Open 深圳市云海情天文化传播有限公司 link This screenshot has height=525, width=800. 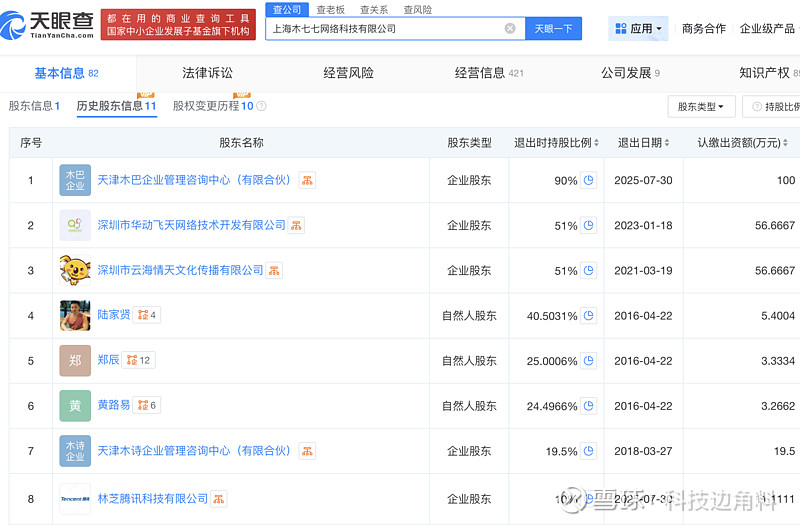[x=180, y=270]
